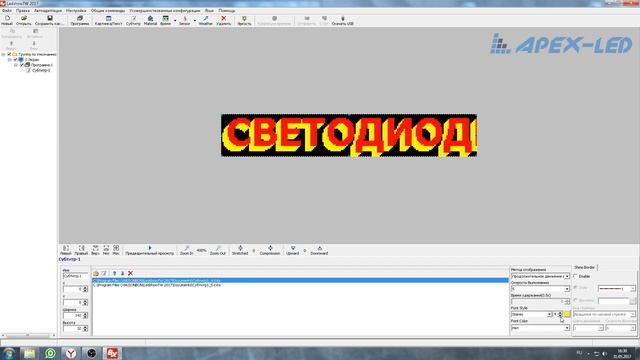This screenshot has width=640, height=360.
Task: Toggle the group checkbox at the tree root
Action: [9, 54]
